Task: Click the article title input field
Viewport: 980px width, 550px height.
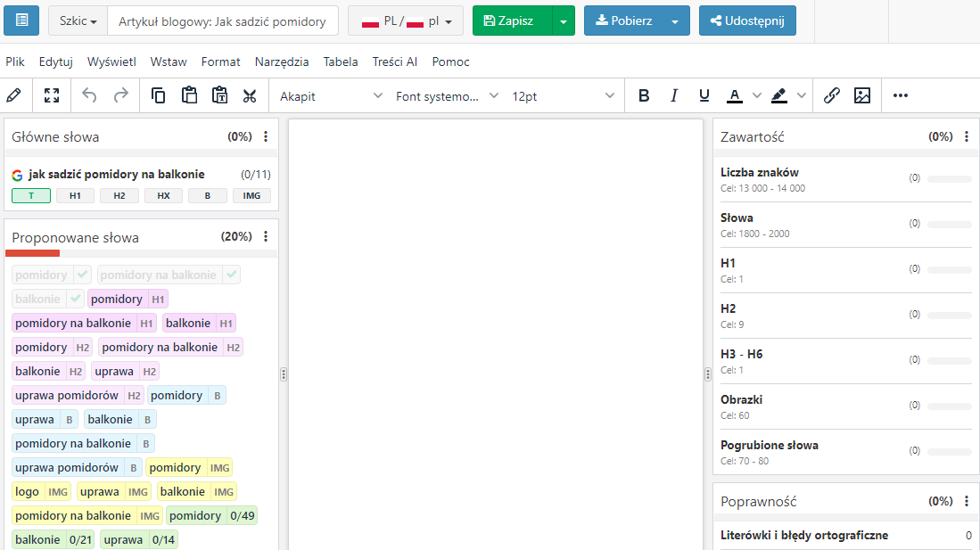Action: coord(223,21)
